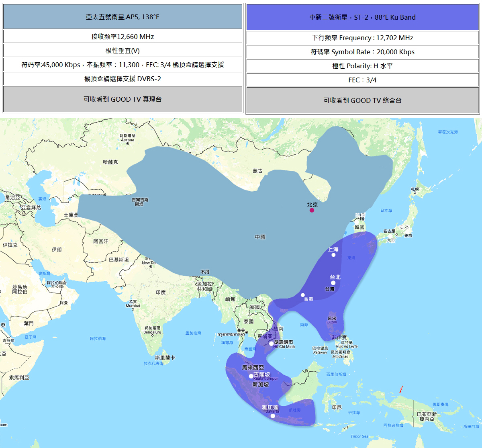Viewport: 482px width, 448px height.
Task: Click the 亞太五號衛星 AP5 138°E header cell
Action: click(123, 17)
